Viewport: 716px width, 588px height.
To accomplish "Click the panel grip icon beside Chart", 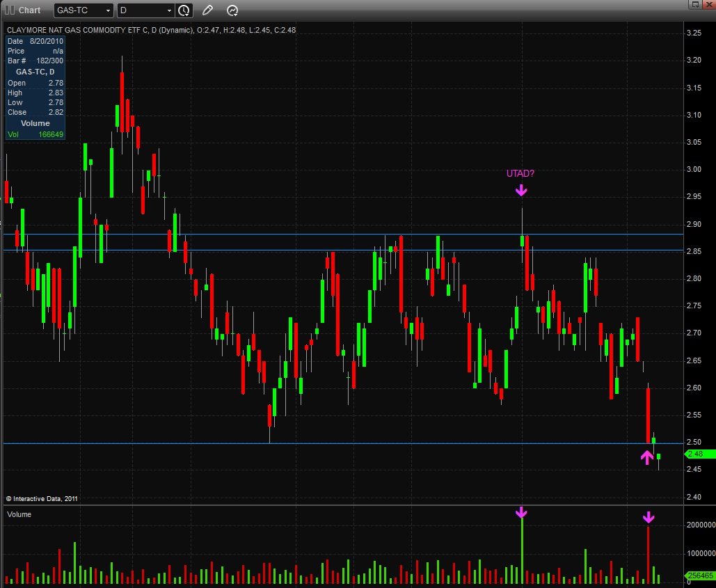I will pos(10,10).
